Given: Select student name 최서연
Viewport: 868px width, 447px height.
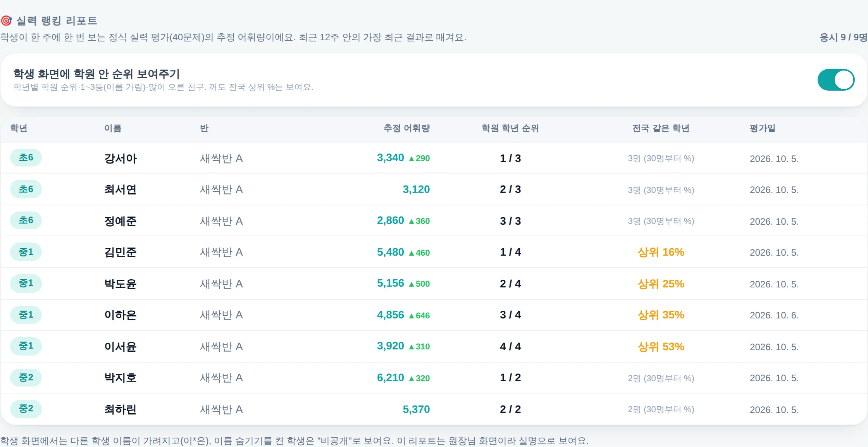Looking at the screenshot, I should [x=121, y=189].
